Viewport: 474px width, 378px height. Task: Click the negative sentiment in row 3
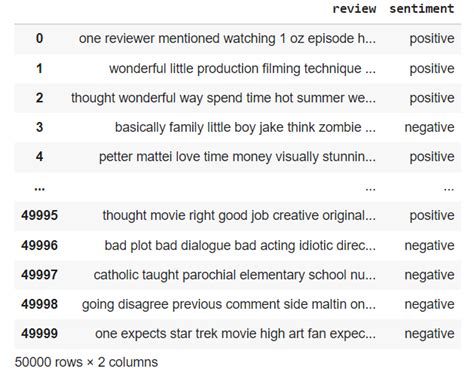point(429,127)
